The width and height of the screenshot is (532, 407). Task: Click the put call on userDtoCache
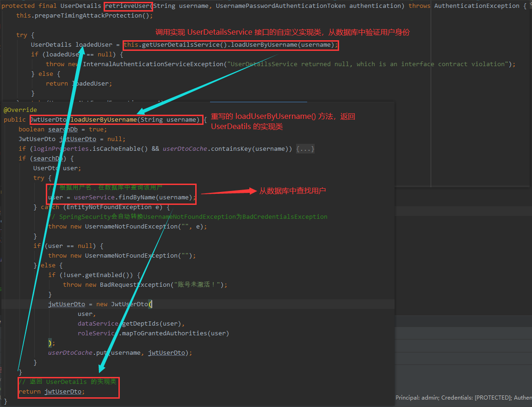point(101,353)
